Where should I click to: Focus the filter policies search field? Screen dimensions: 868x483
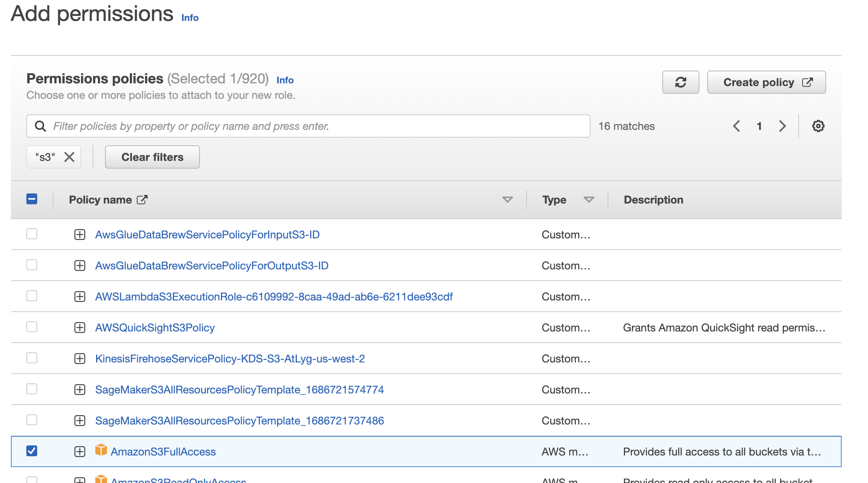tap(318, 126)
